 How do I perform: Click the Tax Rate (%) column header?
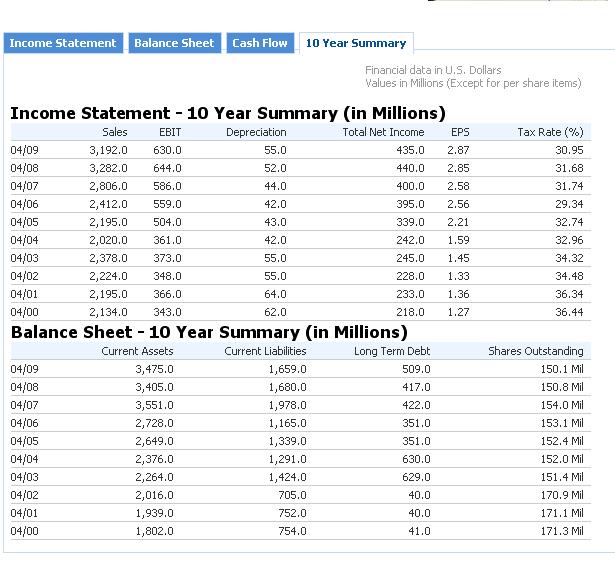pos(550,132)
